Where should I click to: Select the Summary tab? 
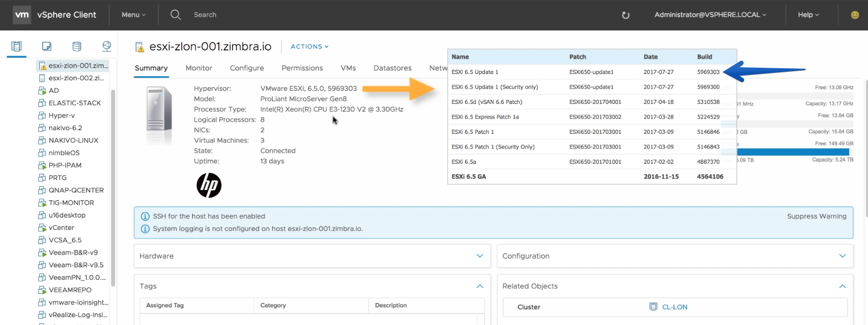pos(151,68)
